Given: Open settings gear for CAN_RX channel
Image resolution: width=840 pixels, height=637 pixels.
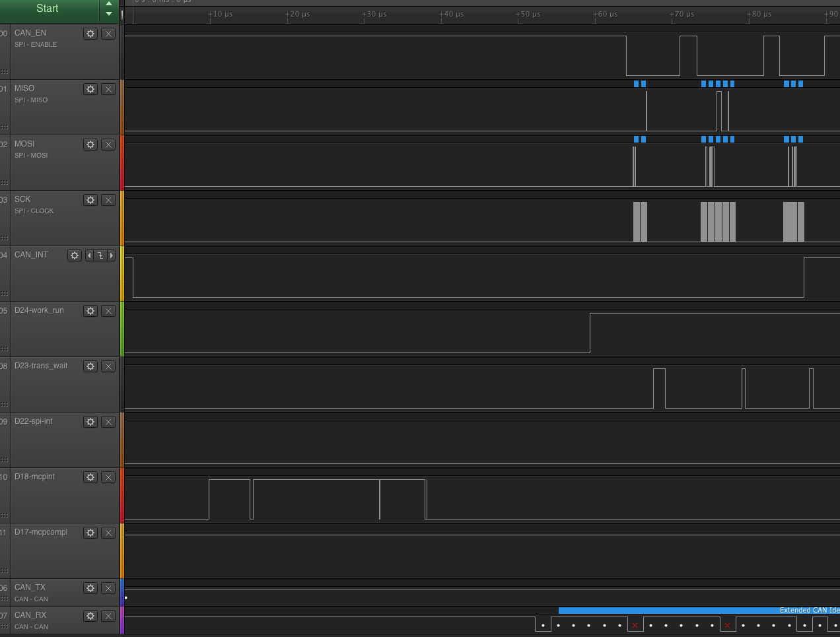Looking at the screenshot, I should (x=90, y=616).
